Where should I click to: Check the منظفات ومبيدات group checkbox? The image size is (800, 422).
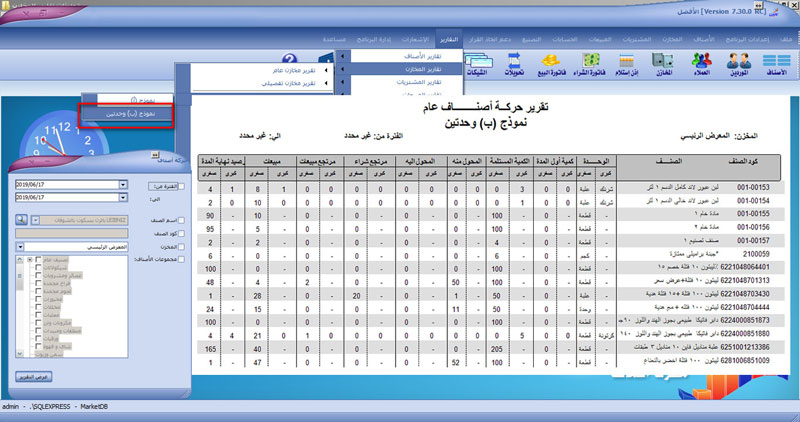tap(38, 331)
